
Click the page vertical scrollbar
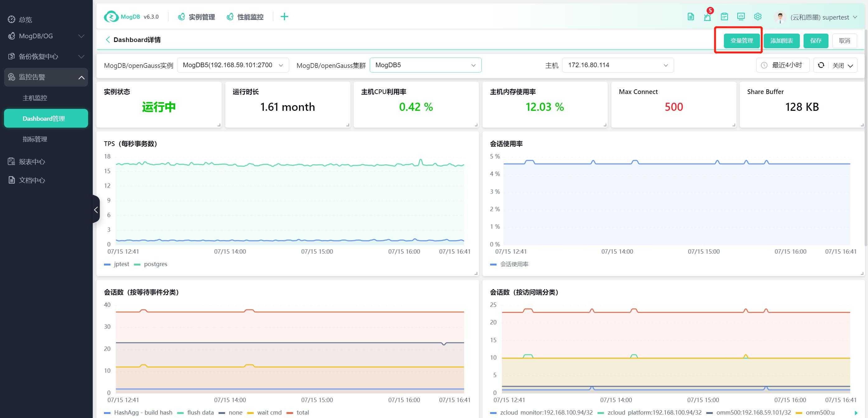click(x=866, y=138)
